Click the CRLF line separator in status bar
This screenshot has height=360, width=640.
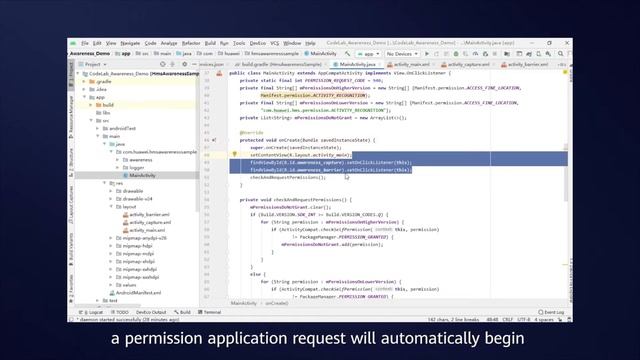(508, 320)
